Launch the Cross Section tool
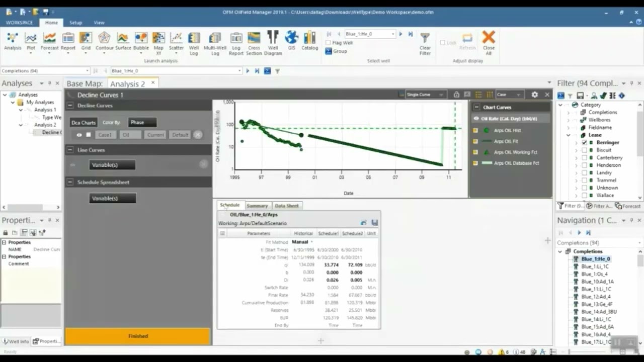 (x=254, y=44)
